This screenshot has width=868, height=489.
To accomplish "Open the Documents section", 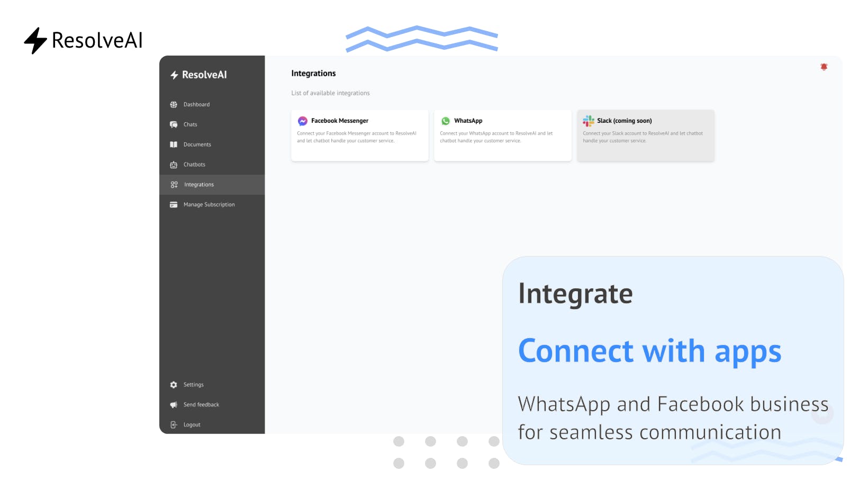I will coord(212,144).
